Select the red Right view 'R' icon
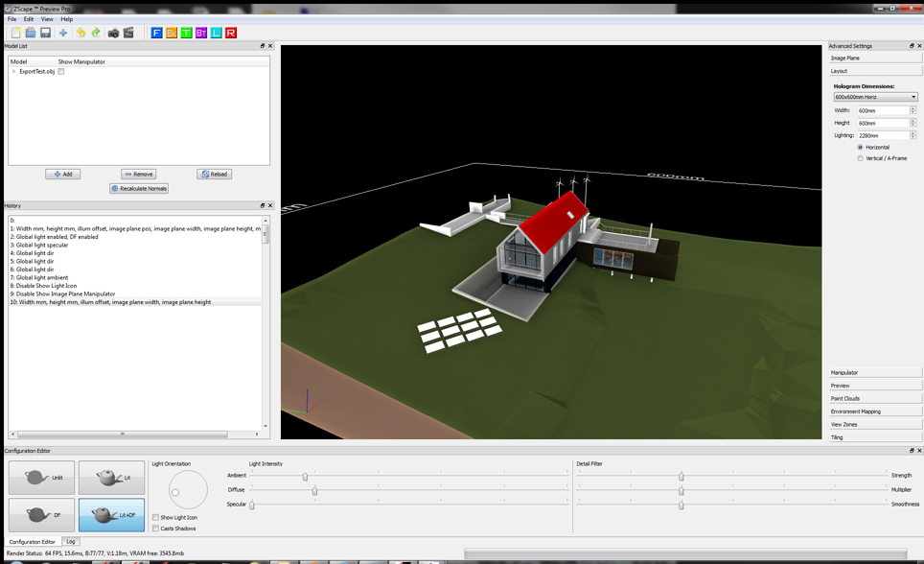Screen dimensions: 924x564 click(231, 33)
